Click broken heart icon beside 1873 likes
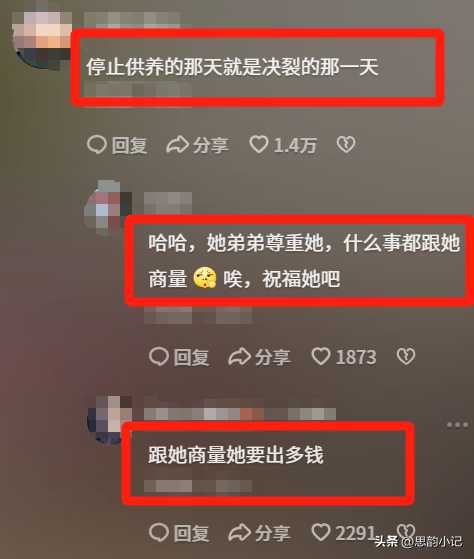 tap(406, 357)
